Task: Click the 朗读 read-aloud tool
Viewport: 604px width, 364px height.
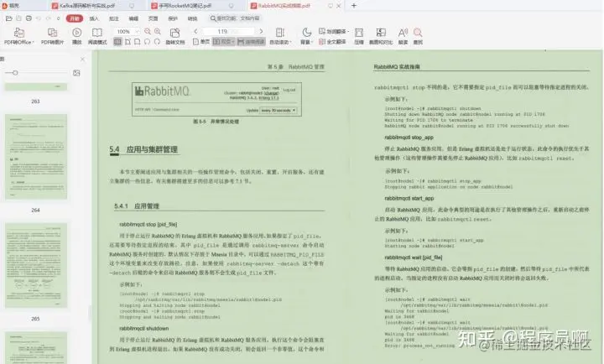Action: [403, 36]
